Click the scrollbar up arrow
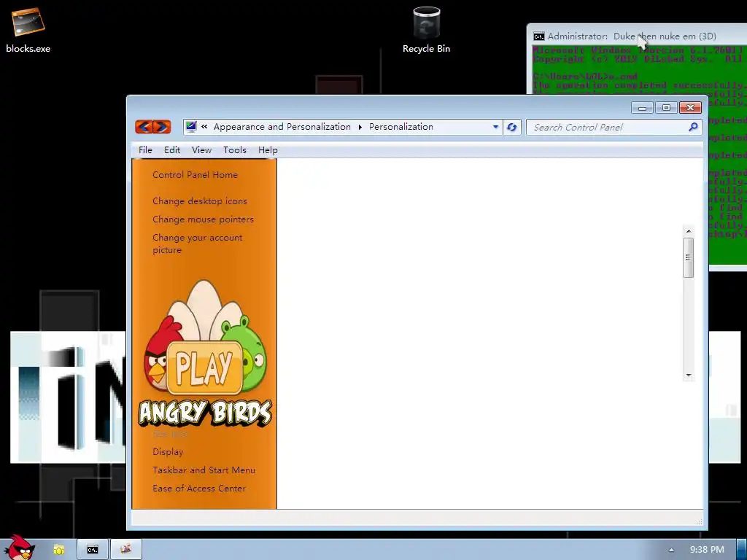 coord(689,231)
